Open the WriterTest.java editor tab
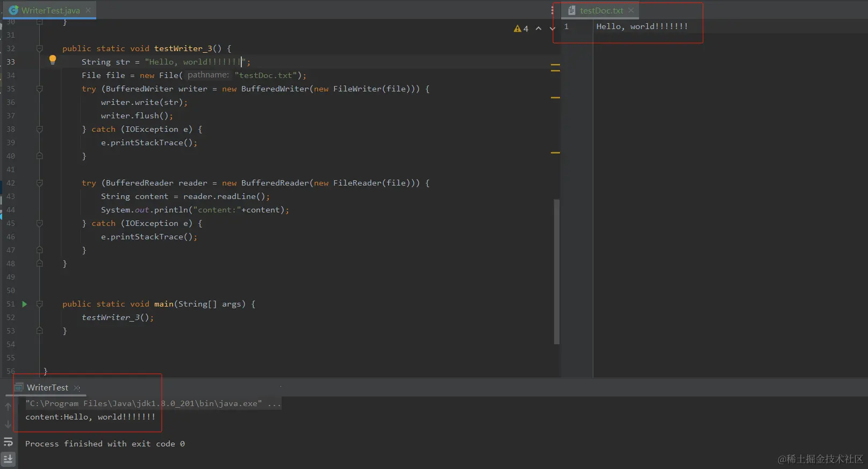 click(x=50, y=10)
